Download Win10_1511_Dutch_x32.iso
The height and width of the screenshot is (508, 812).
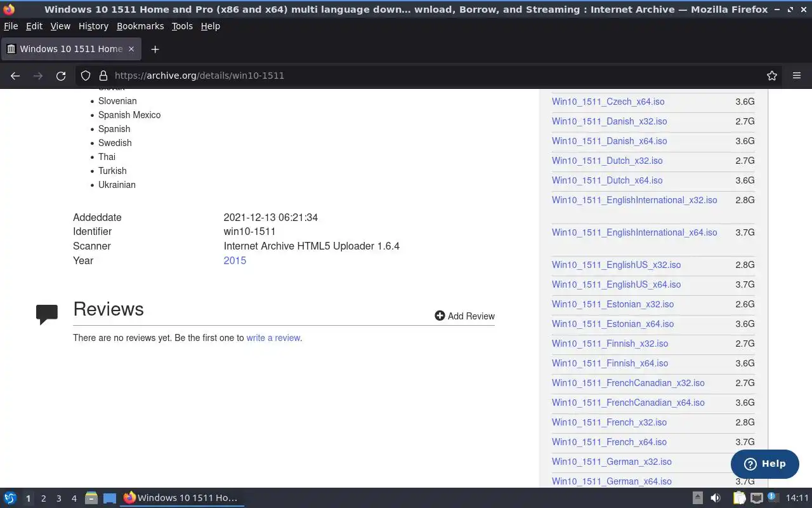pyautogui.click(x=607, y=161)
